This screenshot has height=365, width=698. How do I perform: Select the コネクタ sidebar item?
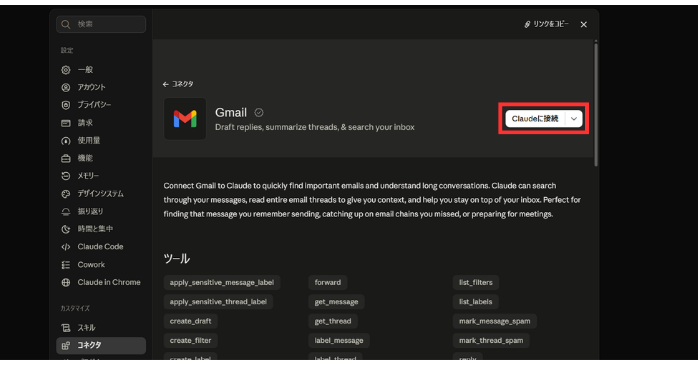pos(101,345)
